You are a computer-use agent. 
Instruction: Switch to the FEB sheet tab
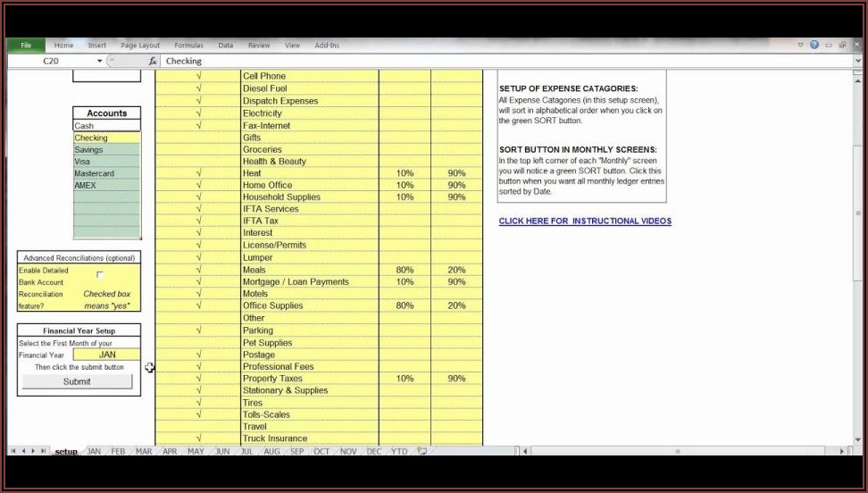pos(119,451)
